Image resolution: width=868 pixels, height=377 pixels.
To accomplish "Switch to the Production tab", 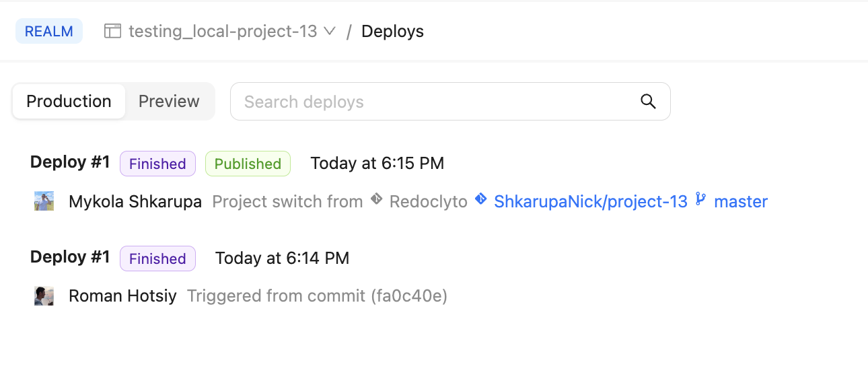I will pyautogui.click(x=69, y=102).
